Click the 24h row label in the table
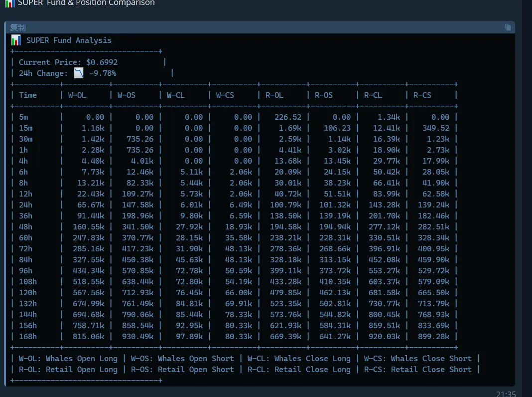Viewport: 532px width, 397px height. coord(26,205)
